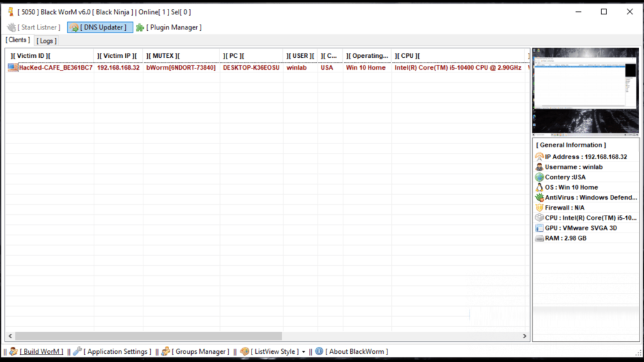Screen dimensions: 644x362
Task: Switch to the Clients tab
Action: pos(18,40)
